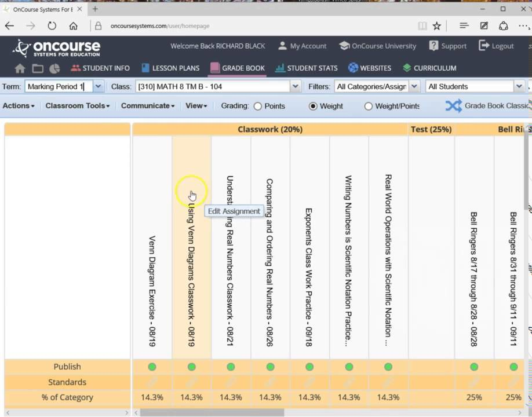The height and width of the screenshot is (417, 532).
Task: Open the home icon in OnCourse navigation
Action: [19, 68]
